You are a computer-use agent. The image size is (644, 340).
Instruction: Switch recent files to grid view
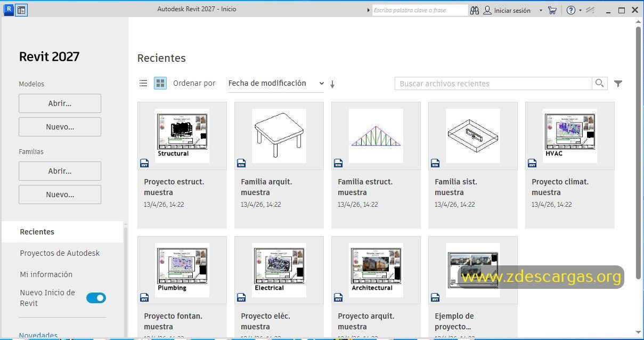pyautogui.click(x=160, y=83)
